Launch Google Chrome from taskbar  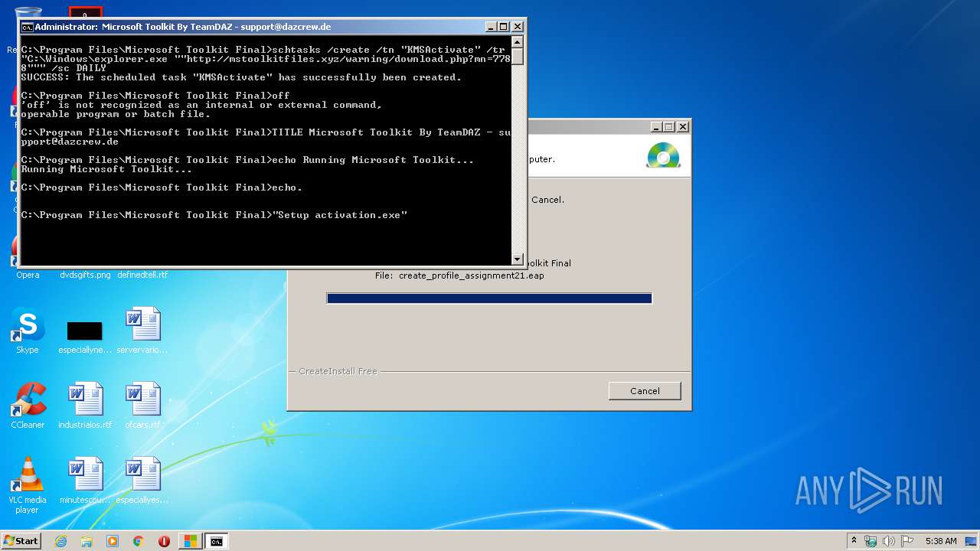point(139,541)
